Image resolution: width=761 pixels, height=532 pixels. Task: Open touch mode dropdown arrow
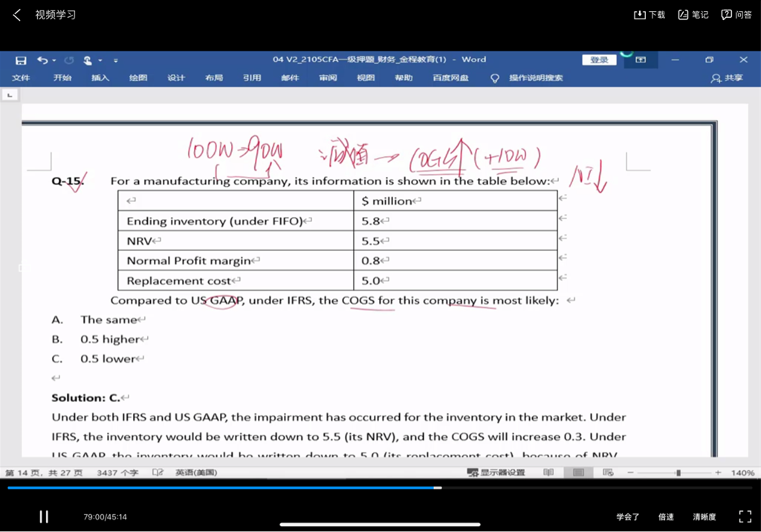click(100, 60)
